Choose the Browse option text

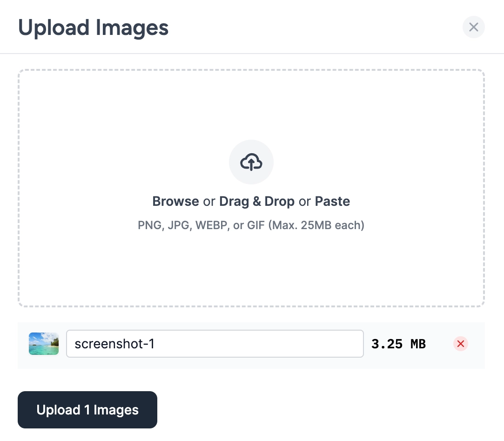[x=175, y=201]
